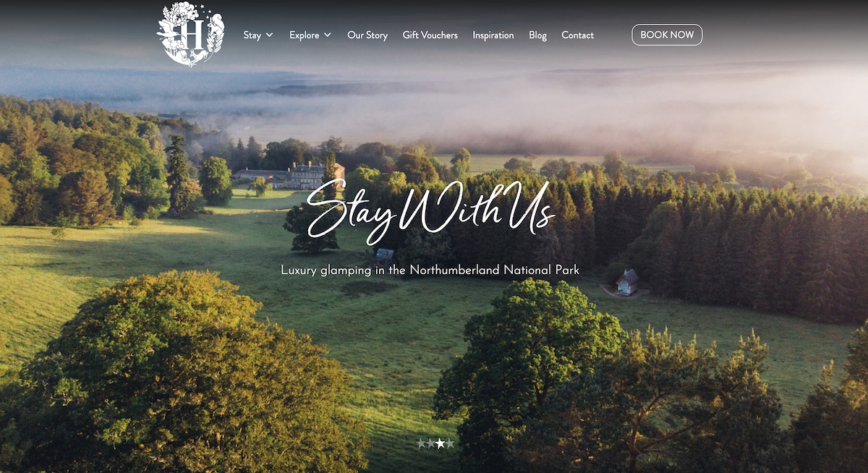Expand the chevron next to Stay

[x=269, y=35]
